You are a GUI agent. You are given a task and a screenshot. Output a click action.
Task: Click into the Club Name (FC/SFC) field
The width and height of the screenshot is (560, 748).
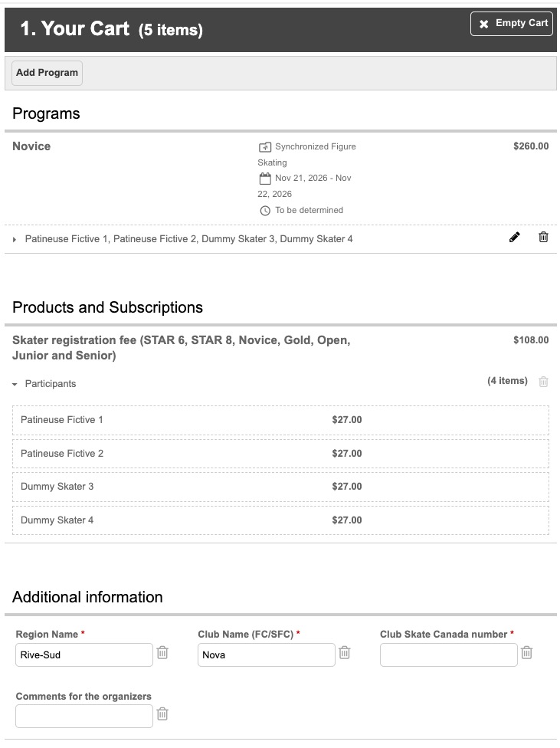point(266,655)
